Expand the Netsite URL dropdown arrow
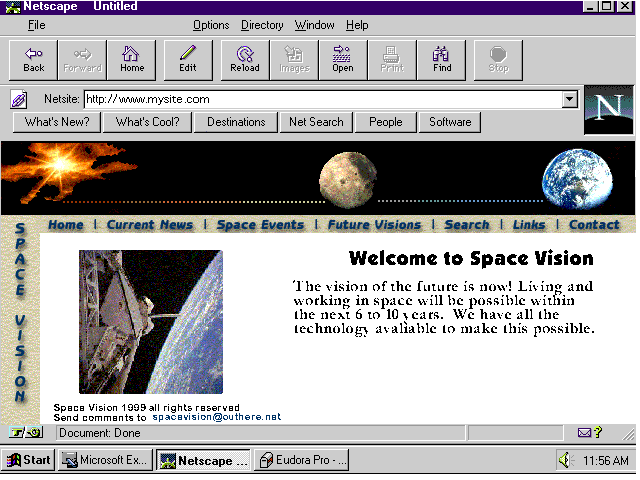This screenshot has height=480, width=640. [x=569, y=99]
